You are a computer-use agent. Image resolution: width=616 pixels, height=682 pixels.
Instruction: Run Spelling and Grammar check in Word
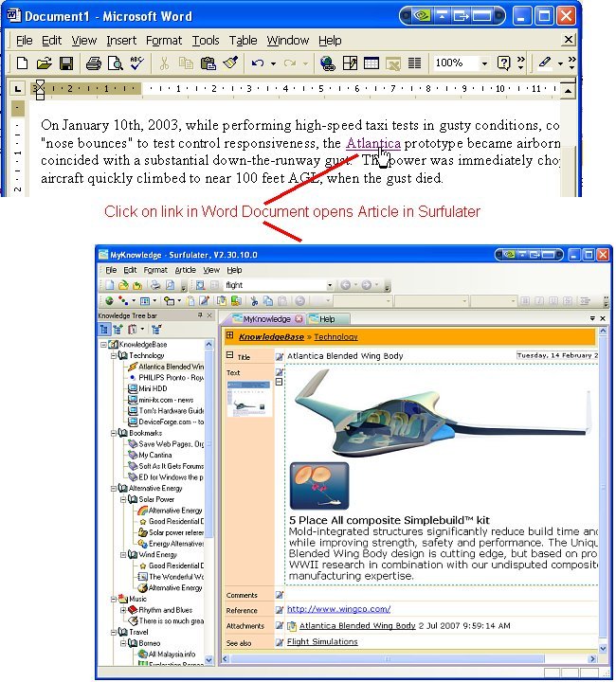(x=137, y=63)
